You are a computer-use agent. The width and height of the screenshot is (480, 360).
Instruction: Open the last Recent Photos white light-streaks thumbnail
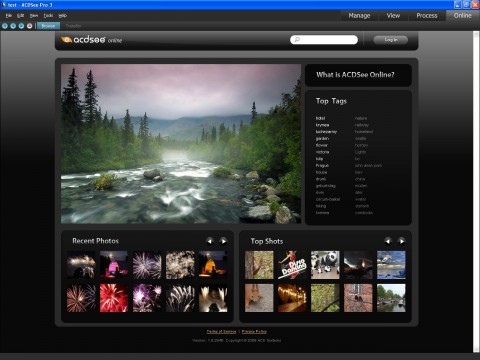coord(213,298)
